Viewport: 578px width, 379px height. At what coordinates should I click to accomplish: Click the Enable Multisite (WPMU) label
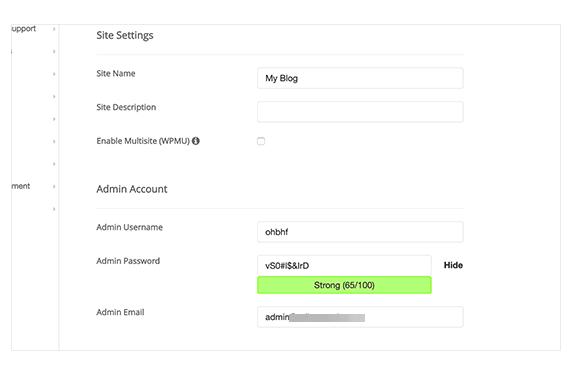(x=143, y=141)
